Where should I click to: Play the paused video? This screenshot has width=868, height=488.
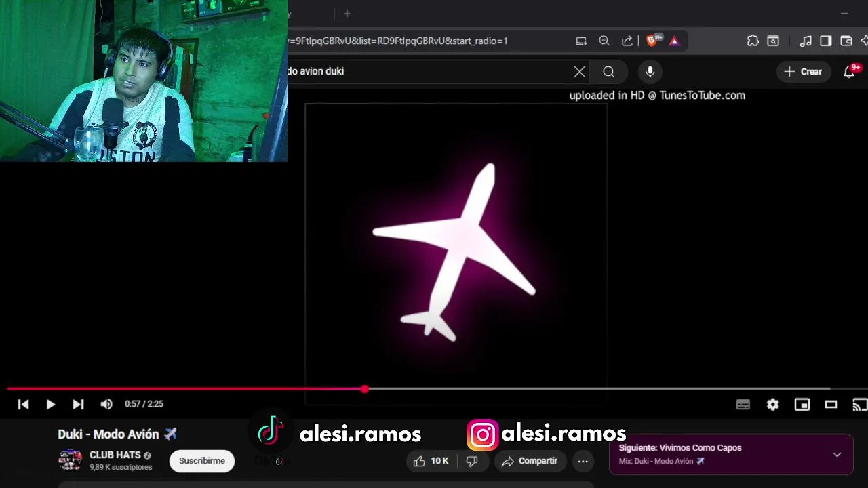coord(51,404)
